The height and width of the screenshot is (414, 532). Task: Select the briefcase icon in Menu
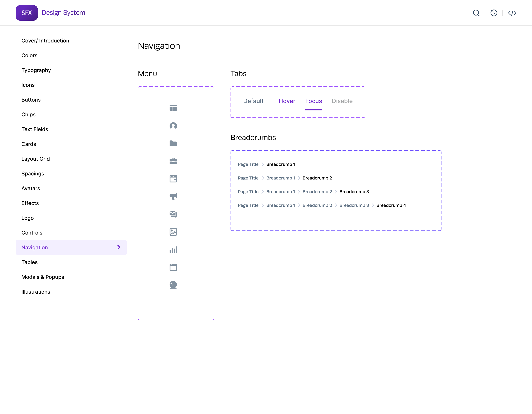[173, 161]
